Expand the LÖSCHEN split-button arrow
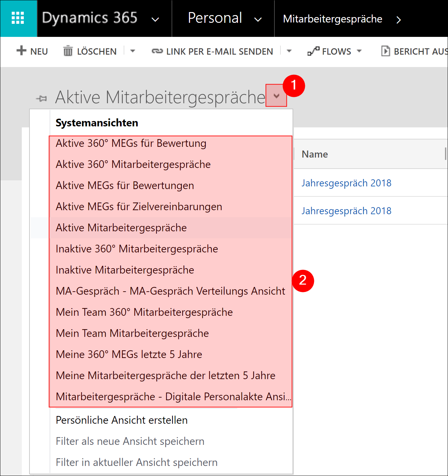This screenshot has width=448, height=476. click(133, 51)
